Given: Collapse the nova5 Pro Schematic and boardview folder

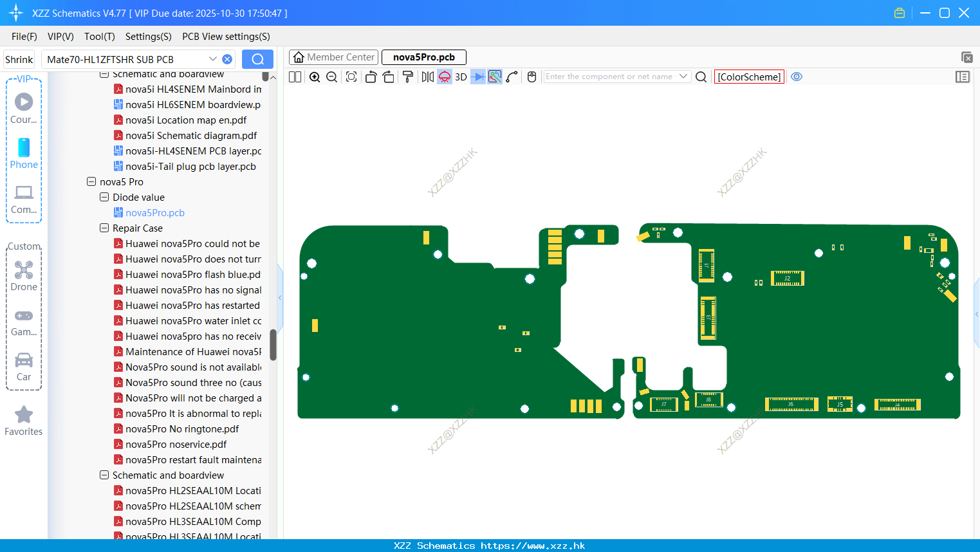Looking at the screenshot, I should coord(104,475).
